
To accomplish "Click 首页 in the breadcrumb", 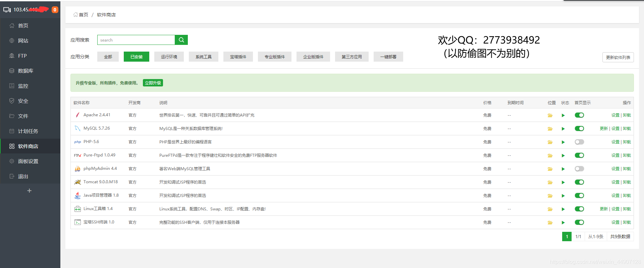I will click(83, 15).
